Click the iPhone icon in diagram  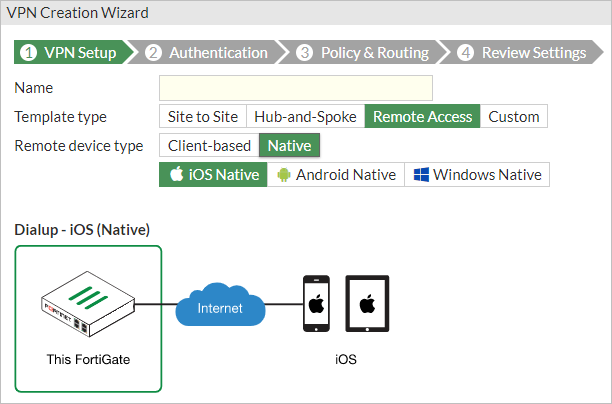(316, 304)
